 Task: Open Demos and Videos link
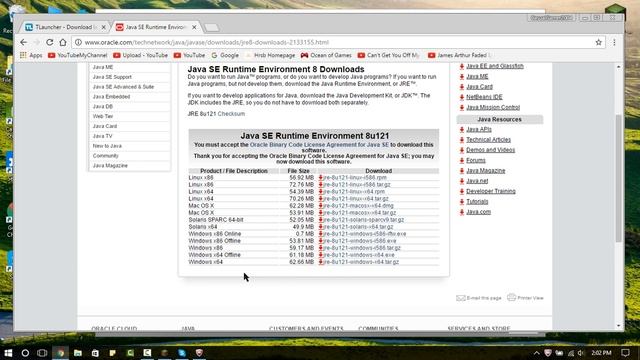490,150
